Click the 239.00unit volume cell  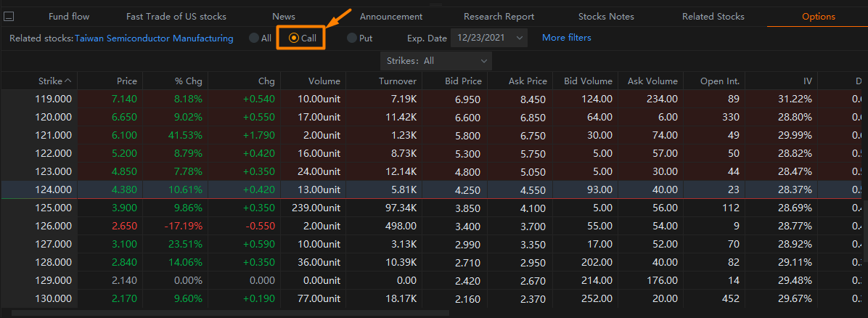click(316, 208)
